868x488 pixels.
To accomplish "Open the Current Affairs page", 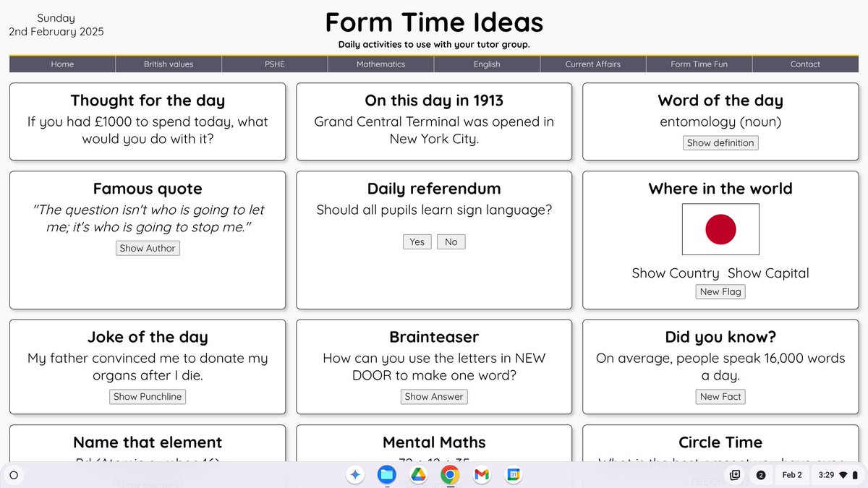I will pyautogui.click(x=592, y=64).
